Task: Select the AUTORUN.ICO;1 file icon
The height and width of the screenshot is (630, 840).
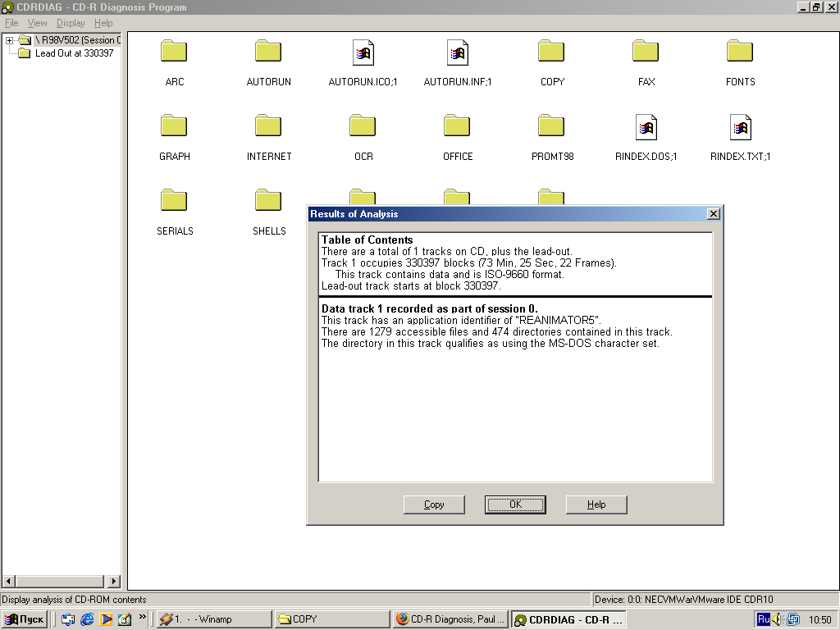Action: [x=363, y=52]
